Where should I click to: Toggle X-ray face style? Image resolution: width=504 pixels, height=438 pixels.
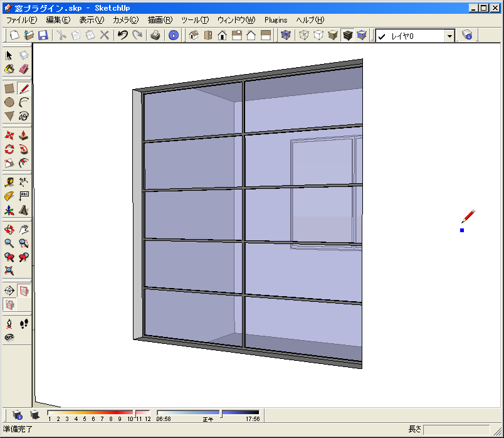tap(286, 36)
